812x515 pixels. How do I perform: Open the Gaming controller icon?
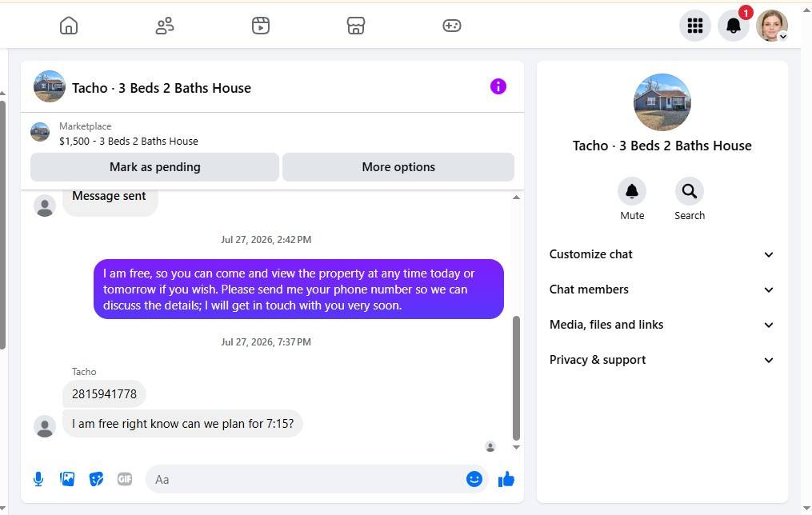[451, 26]
